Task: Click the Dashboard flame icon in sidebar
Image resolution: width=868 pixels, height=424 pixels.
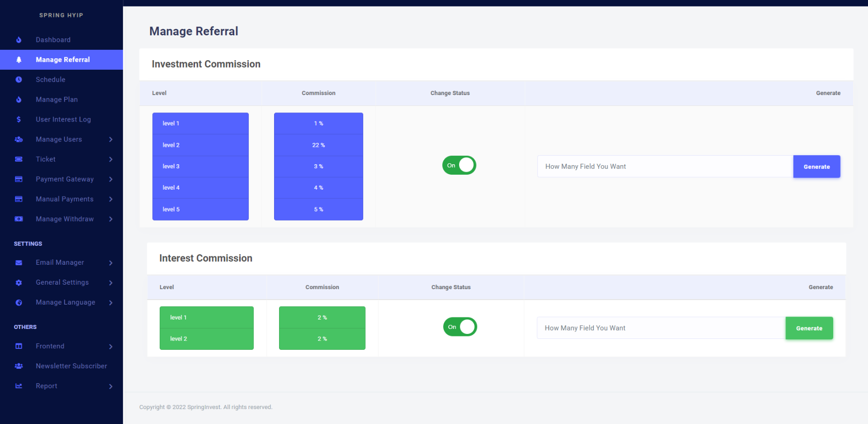Action: point(19,40)
